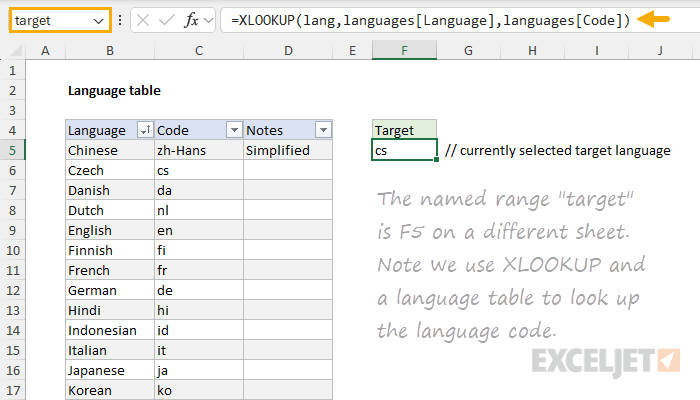This screenshot has width=700, height=400.
Task: Select the French cell
Action: 110,271
